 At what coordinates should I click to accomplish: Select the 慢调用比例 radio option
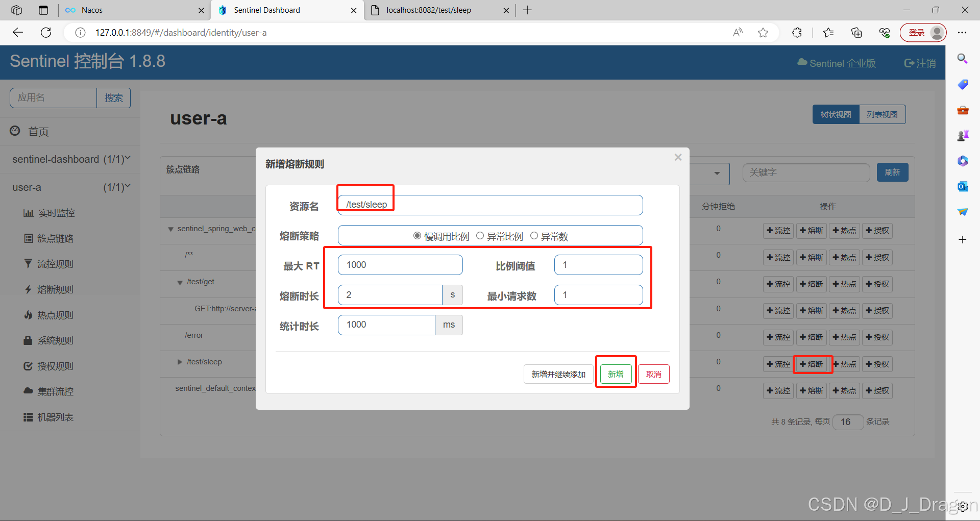tap(417, 236)
